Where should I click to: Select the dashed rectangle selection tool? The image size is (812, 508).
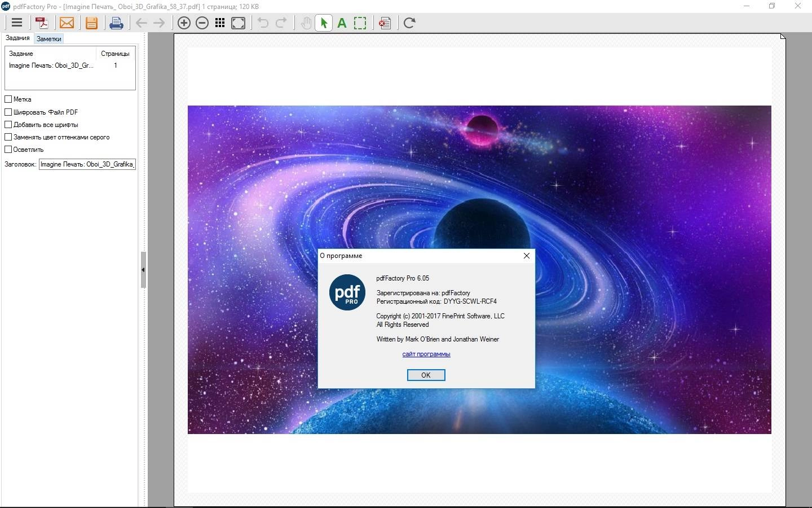pyautogui.click(x=360, y=23)
